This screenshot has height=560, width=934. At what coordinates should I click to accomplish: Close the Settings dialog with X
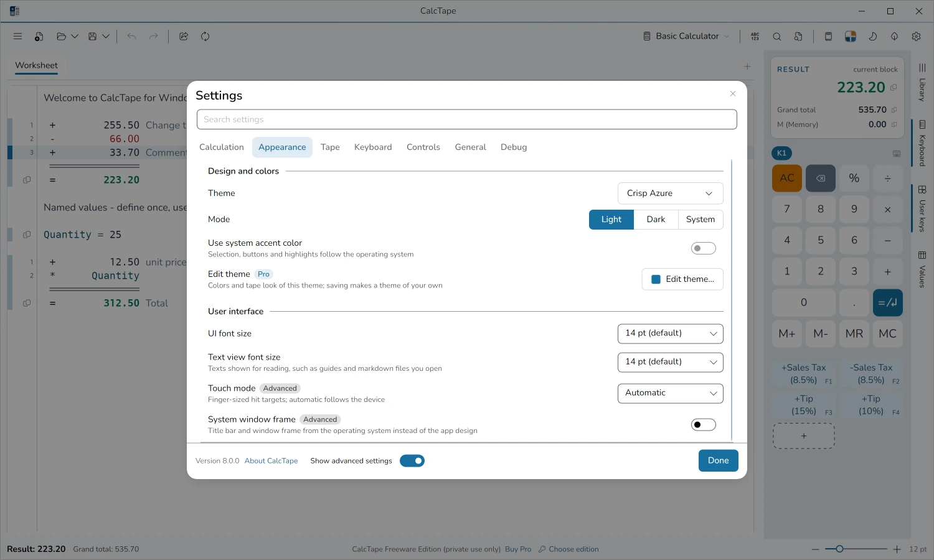(x=733, y=93)
